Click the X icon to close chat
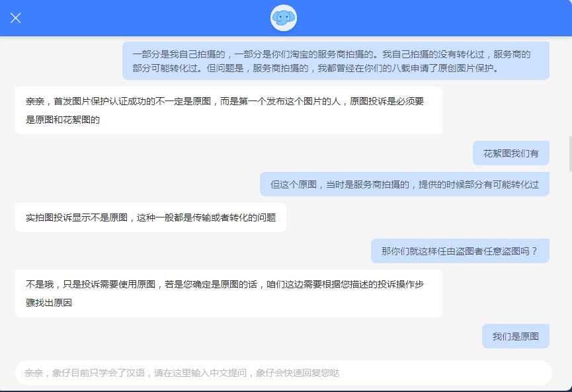This screenshot has width=572, height=392. pos(15,18)
